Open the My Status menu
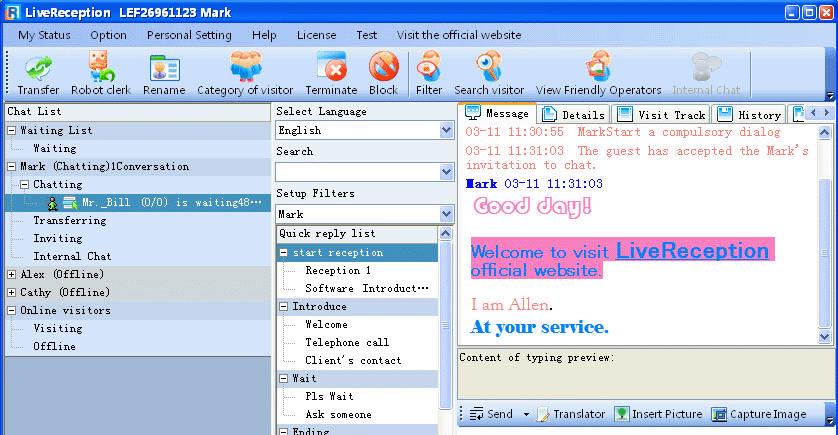This screenshot has width=838, height=435. (x=44, y=35)
